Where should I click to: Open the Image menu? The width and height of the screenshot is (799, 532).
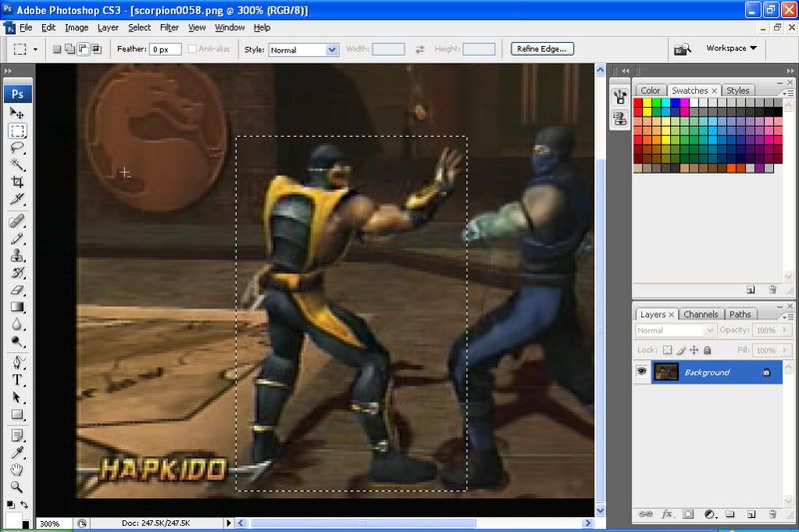[x=77, y=28]
